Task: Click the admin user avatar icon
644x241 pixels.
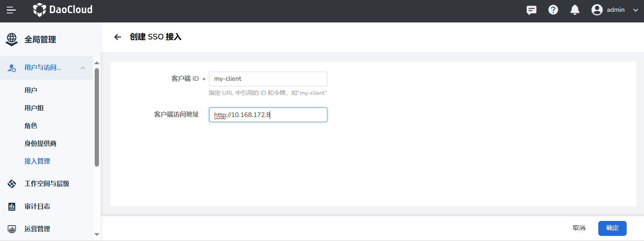Action: tap(597, 10)
